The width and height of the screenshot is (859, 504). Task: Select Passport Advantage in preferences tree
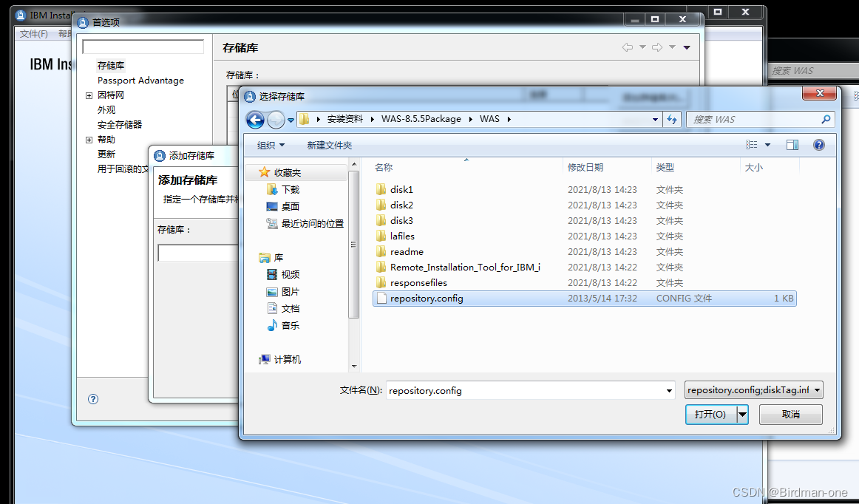click(x=140, y=81)
